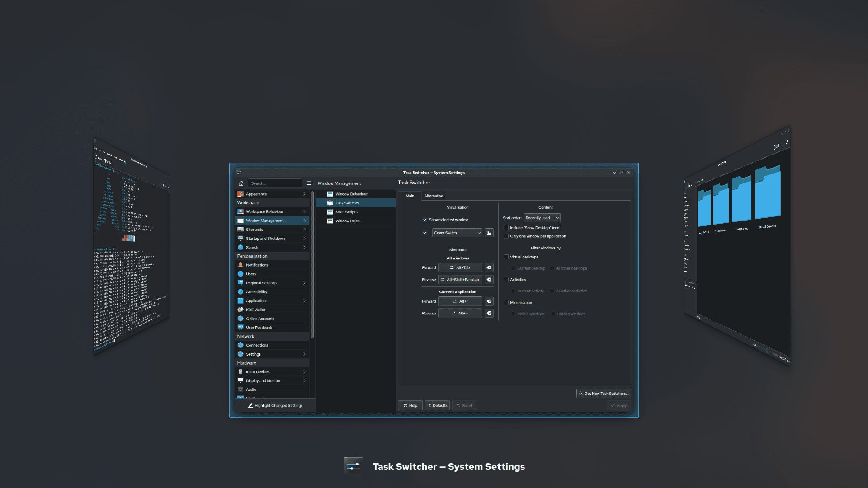Clear the Current application reverse shortcut
The width and height of the screenshot is (868, 488).
[489, 313]
